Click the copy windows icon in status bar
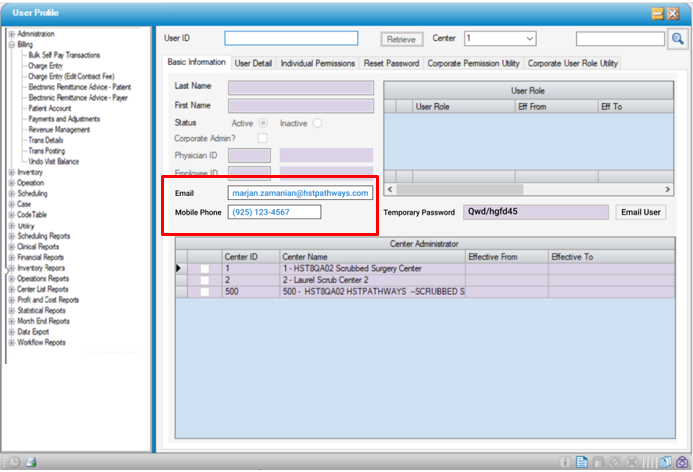The image size is (693, 472). tap(666, 462)
